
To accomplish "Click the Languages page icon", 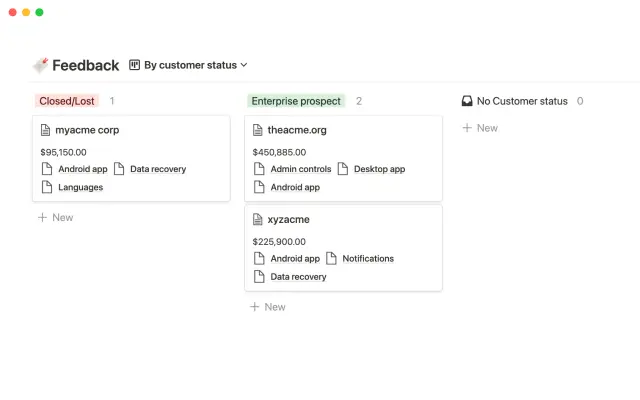I will [47, 187].
